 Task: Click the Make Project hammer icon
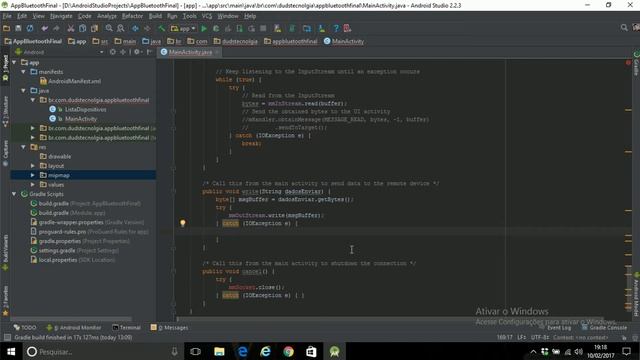162,28
